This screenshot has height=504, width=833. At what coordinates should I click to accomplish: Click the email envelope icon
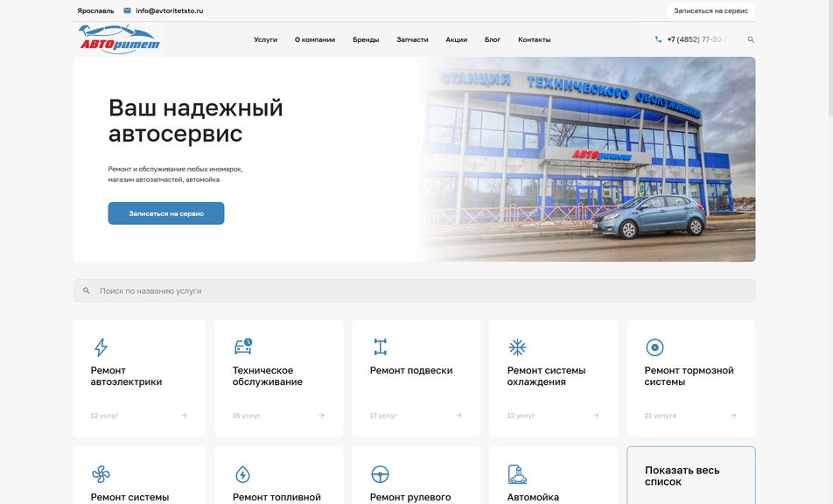(x=127, y=10)
